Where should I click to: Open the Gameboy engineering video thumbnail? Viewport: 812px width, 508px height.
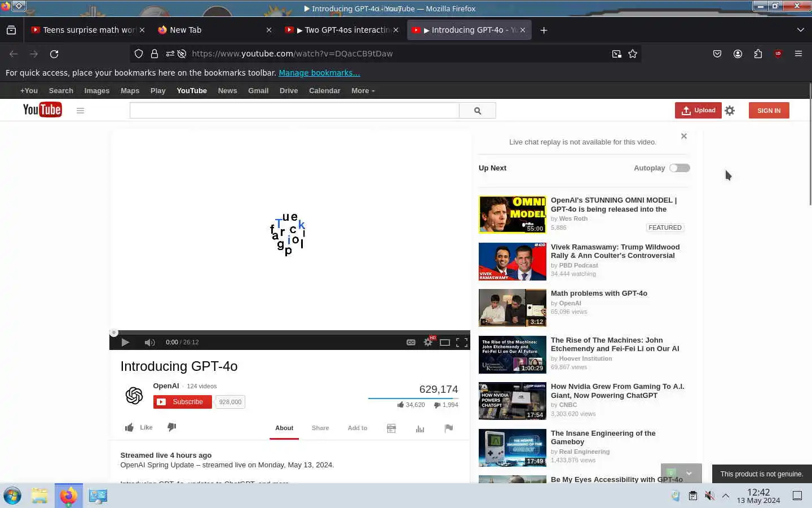pyautogui.click(x=513, y=448)
